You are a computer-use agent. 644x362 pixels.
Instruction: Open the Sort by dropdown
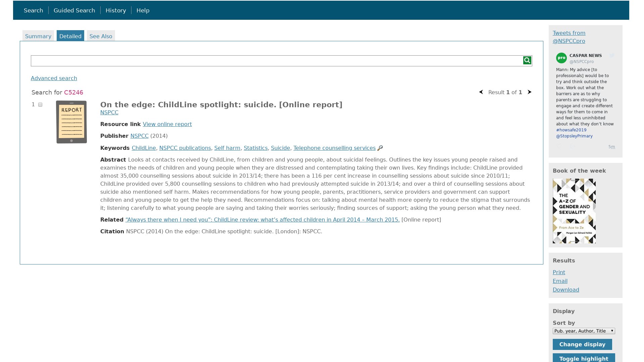point(584,331)
